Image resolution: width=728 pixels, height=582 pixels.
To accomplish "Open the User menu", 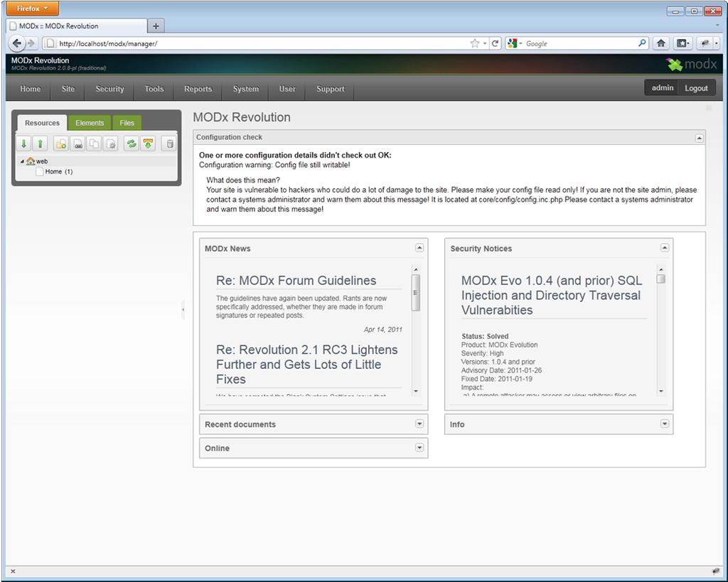I will tap(287, 89).
